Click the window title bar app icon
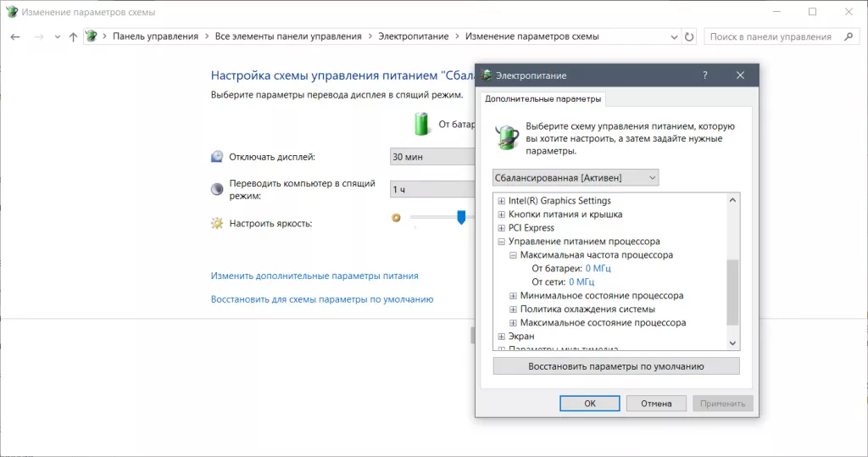868x457 pixels. tap(12, 12)
